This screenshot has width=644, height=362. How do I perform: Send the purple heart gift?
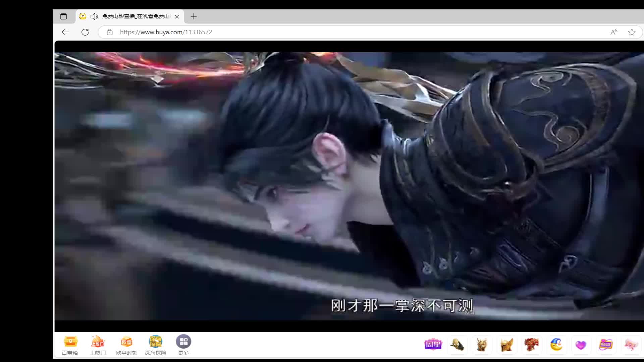[x=581, y=345]
